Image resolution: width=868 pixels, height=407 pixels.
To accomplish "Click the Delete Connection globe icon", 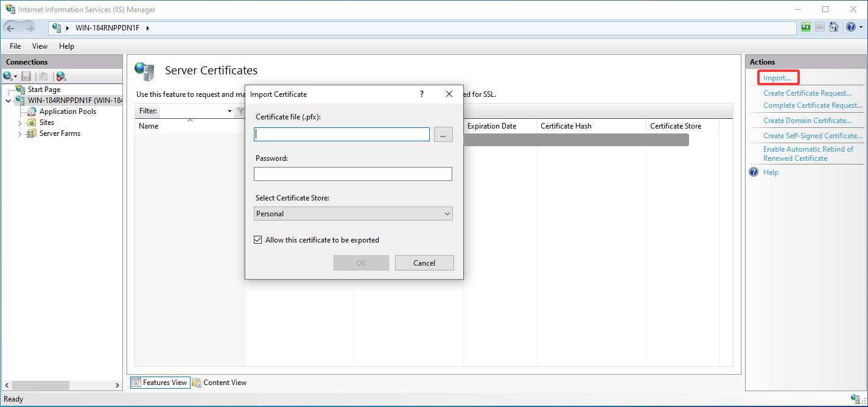I will (61, 76).
